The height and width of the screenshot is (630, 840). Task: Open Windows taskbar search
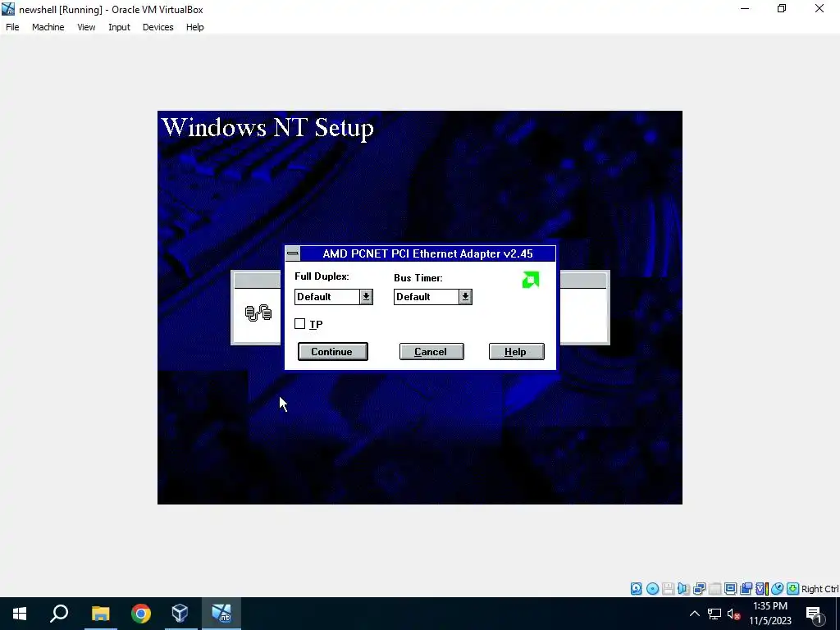pos(59,614)
